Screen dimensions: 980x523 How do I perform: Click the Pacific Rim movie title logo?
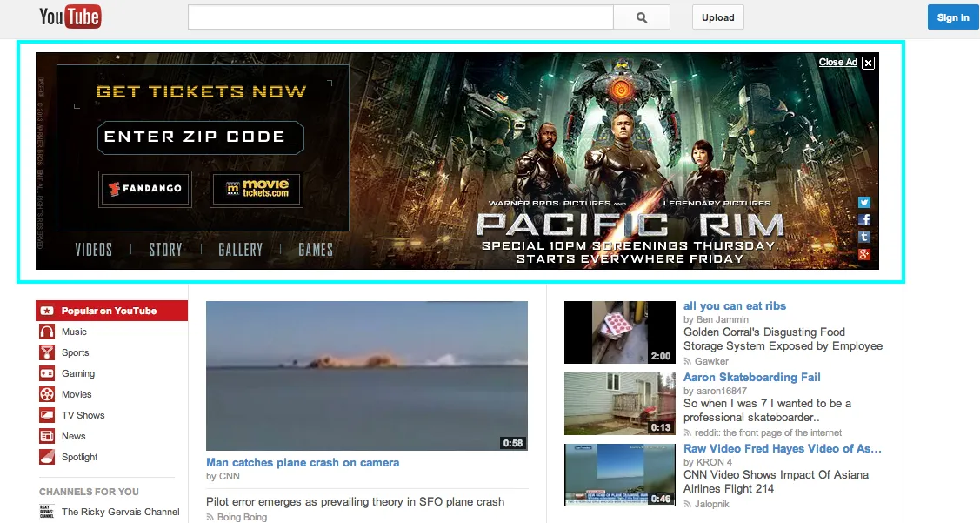click(630, 225)
